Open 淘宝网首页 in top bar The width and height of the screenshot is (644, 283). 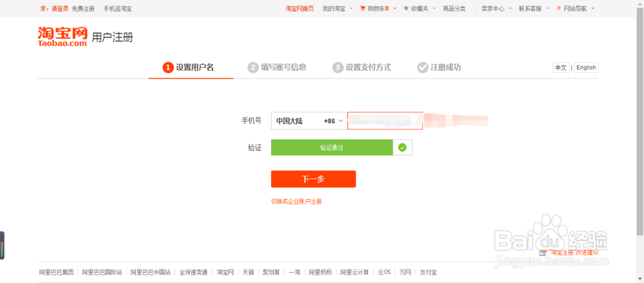(x=299, y=8)
